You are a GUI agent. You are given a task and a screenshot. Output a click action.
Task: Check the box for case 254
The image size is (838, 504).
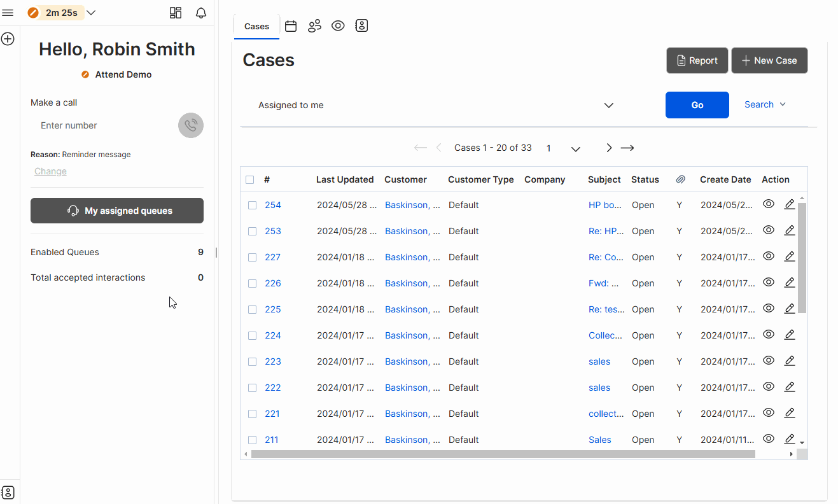(x=252, y=205)
